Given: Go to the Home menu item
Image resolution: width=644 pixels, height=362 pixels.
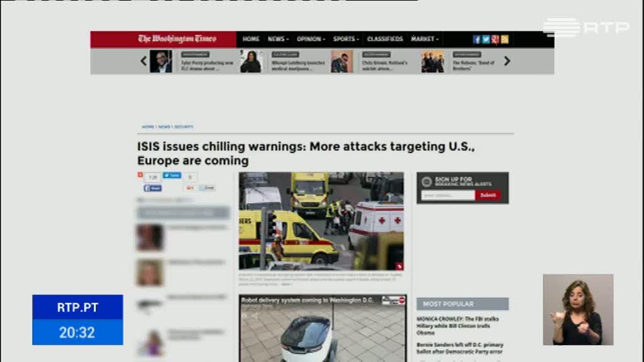Looking at the screenshot, I should pos(251,39).
